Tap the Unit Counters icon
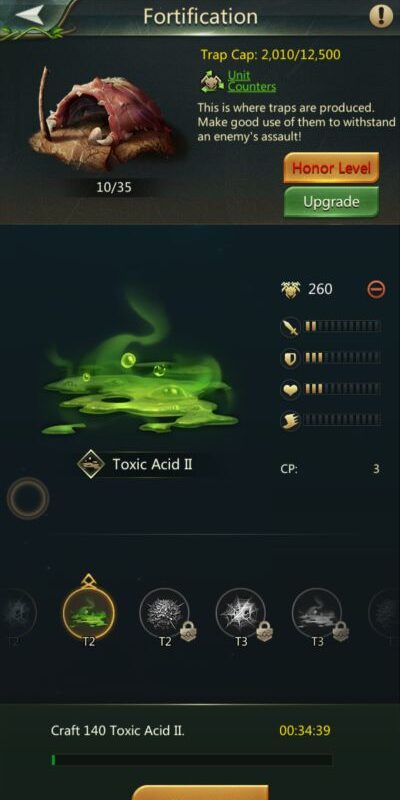Viewport: 400px width, 800px height. 212,82
